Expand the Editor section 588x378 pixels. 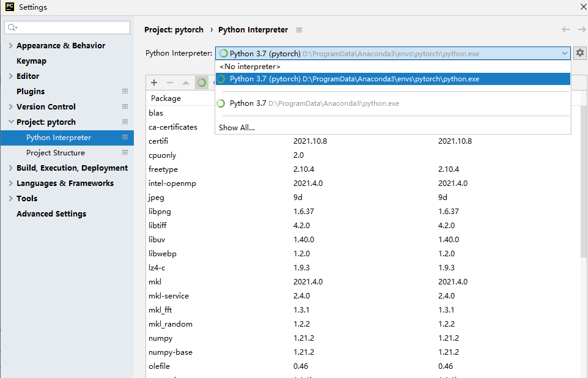[x=10, y=76]
